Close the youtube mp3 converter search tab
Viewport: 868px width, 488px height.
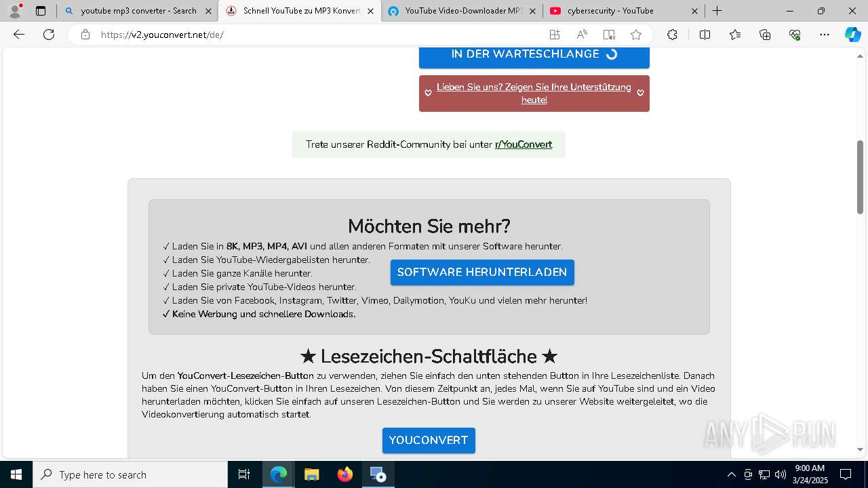point(208,11)
